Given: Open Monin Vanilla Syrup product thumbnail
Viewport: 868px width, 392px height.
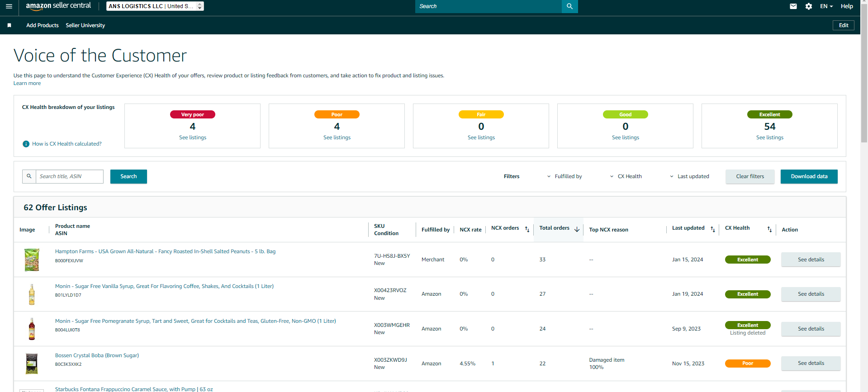Looking at the screenshot, I should click(32, 294).
